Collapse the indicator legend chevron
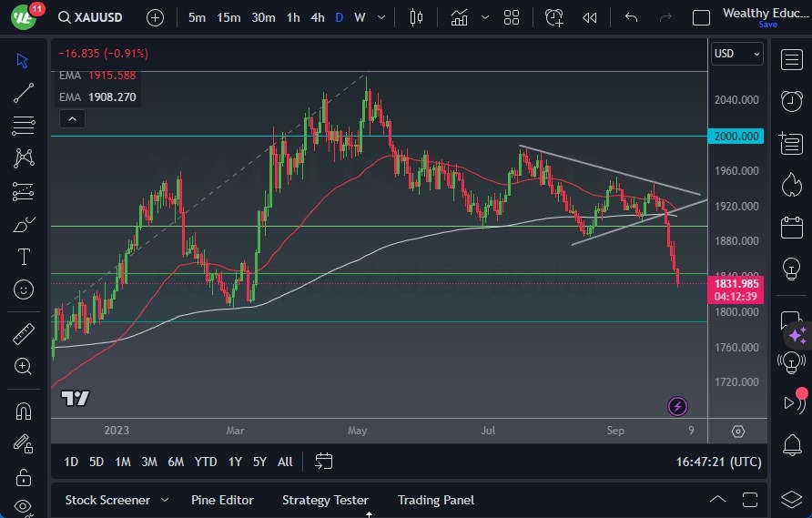This screenshot has width=812, height=518. point(71,118)
